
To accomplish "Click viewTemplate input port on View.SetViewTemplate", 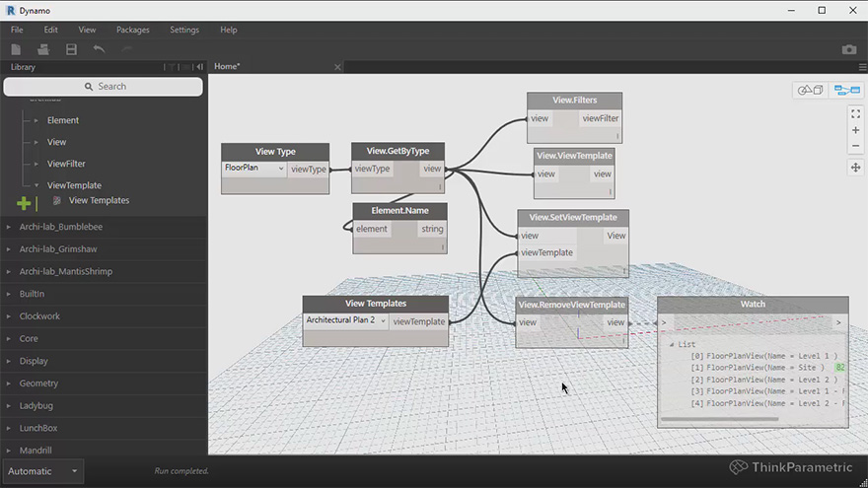I will (546, 252).
